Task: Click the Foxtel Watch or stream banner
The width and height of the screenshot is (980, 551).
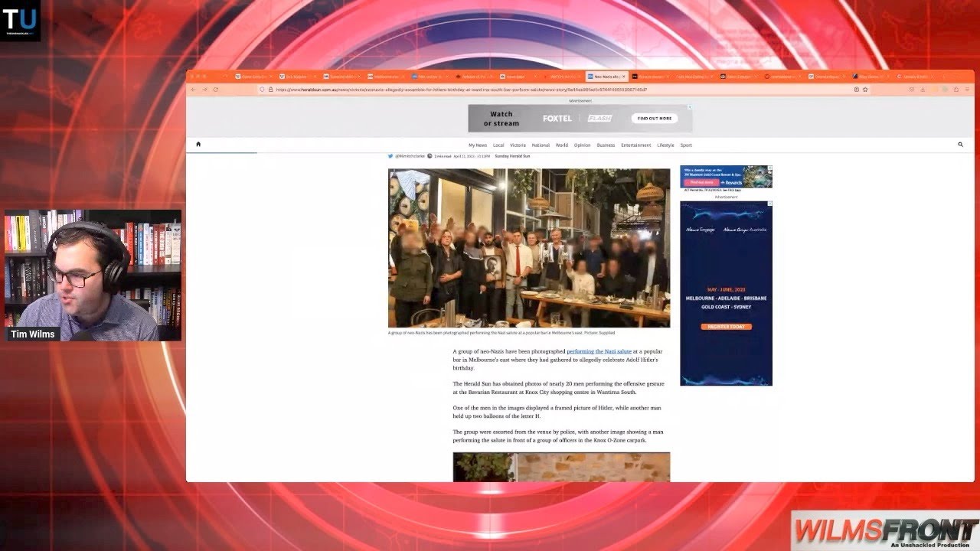Action: (x=580, y=119)
